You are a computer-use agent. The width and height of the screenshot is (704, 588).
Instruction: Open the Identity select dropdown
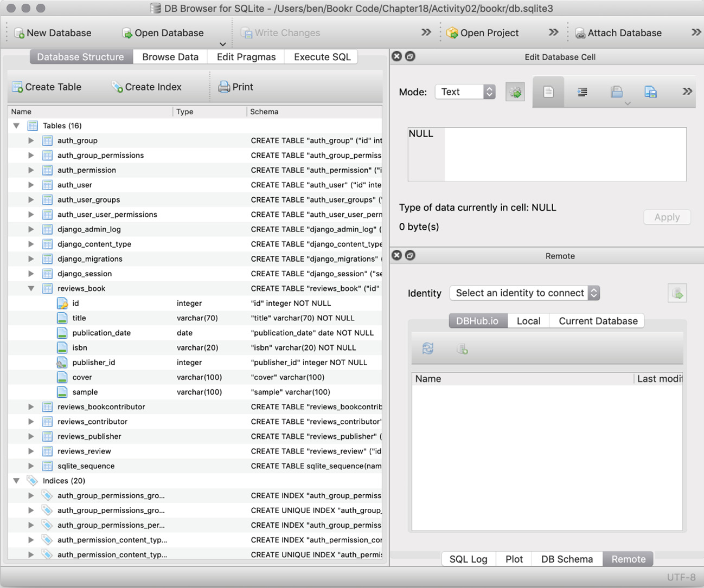point(524,293)
